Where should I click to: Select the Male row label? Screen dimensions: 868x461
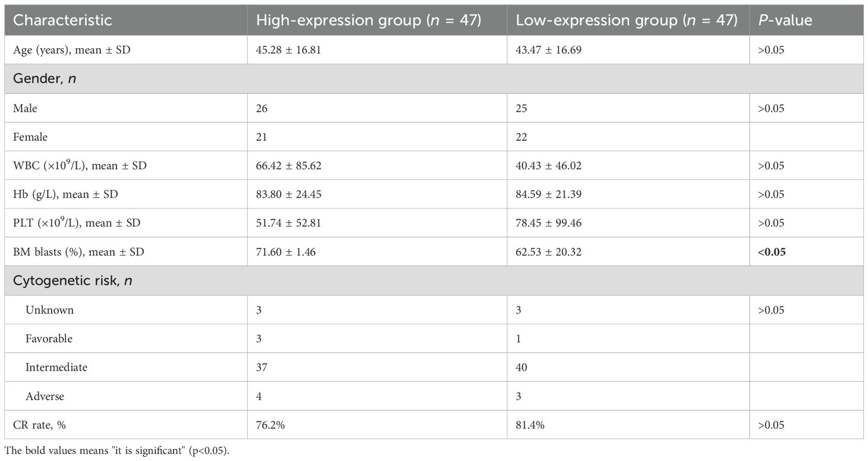(26, 108)
